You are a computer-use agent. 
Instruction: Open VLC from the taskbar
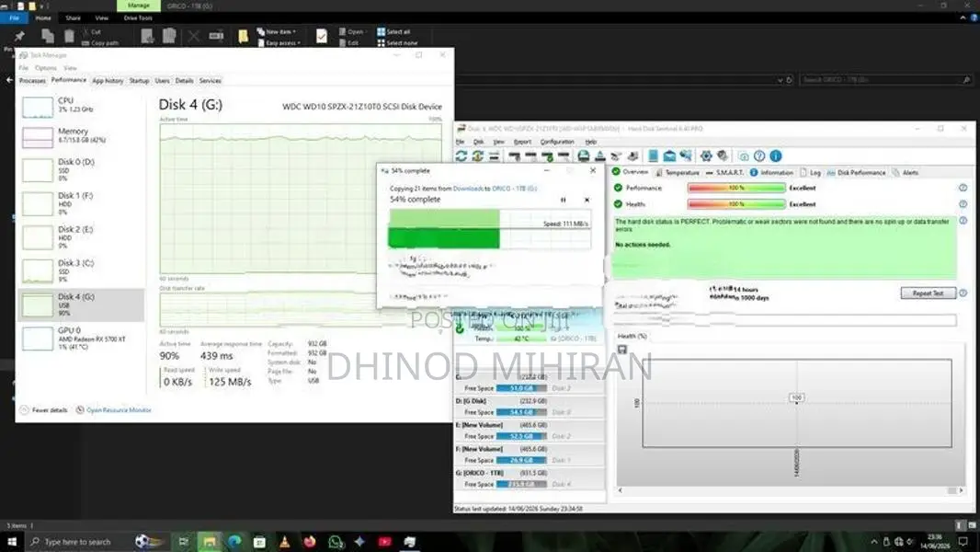click(284, 541)
